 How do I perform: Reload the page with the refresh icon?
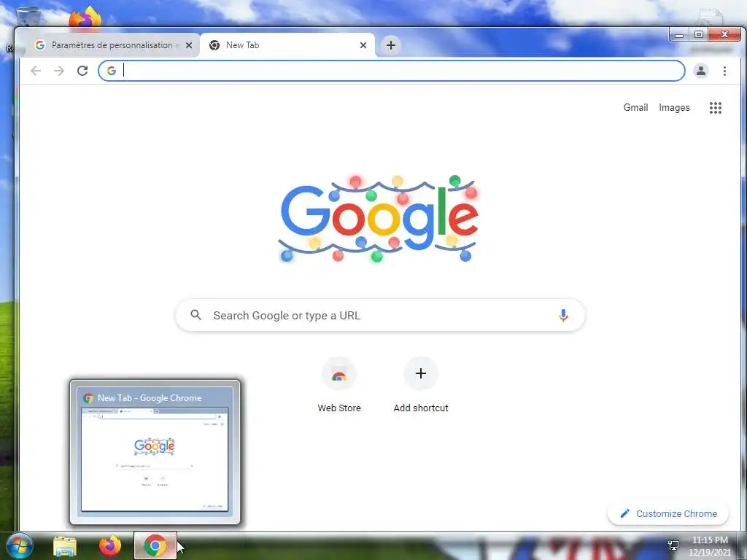click(82, 71)
